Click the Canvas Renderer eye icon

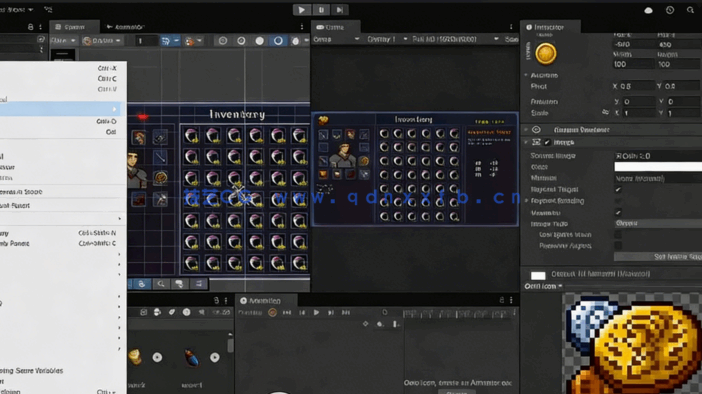(x=536, y=130)
